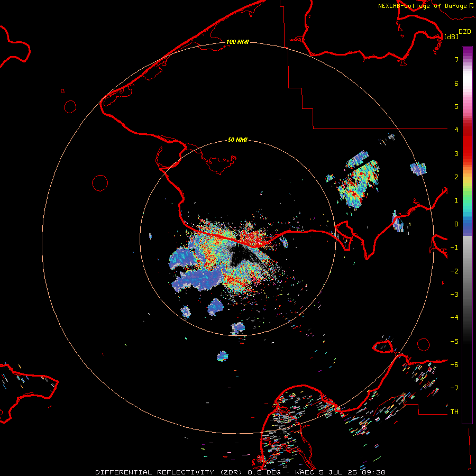Click the DZD legend title
The height and width of the screenshot is (476, 476).
(465, 32)
